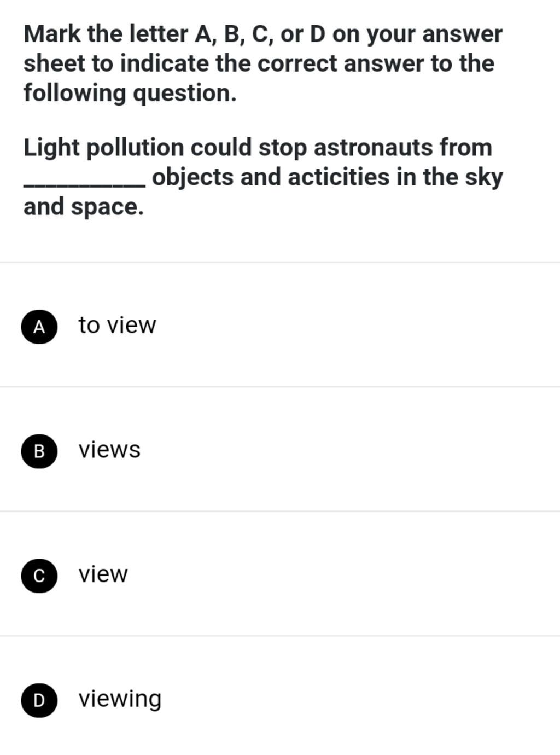This screenshot has width=560, height=755.
Task: Choose the answer text 'to view'
Action: tap(117, 325)
